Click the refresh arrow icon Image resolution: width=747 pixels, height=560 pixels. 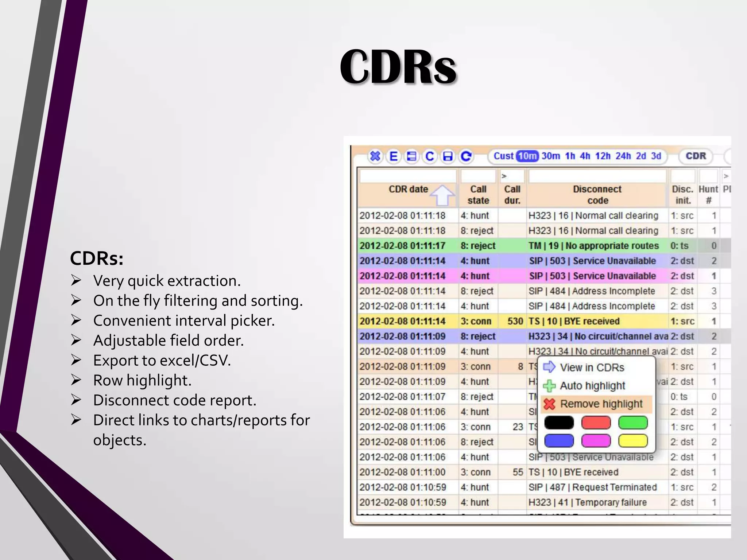click(x=466, y=156)
